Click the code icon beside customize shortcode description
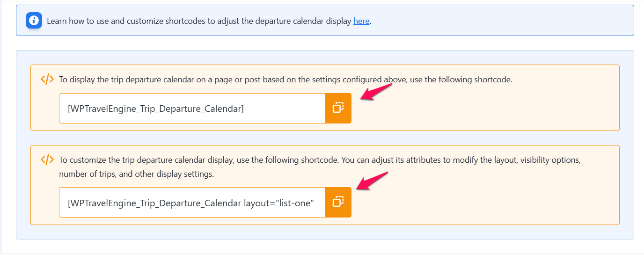 [47, 160]
